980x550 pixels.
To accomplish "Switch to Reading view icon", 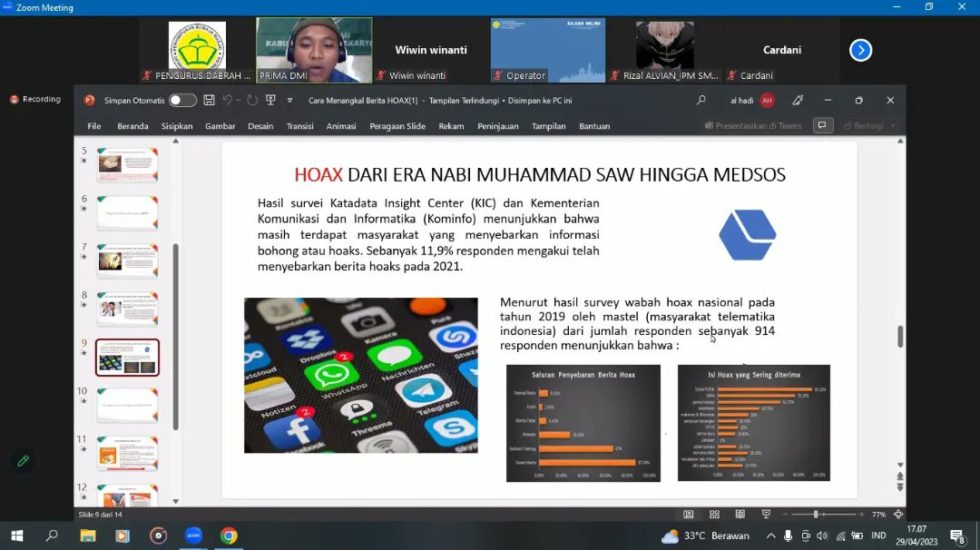I will pyautogui.click(x=740, y=515).
